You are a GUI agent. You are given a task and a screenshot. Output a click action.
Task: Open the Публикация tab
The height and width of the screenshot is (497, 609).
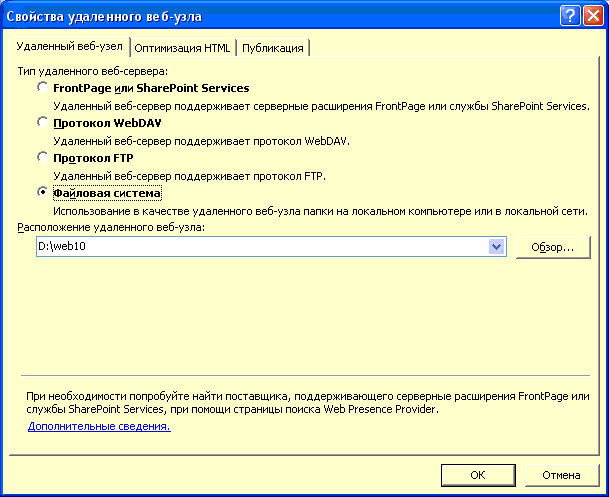coord(273,48)
